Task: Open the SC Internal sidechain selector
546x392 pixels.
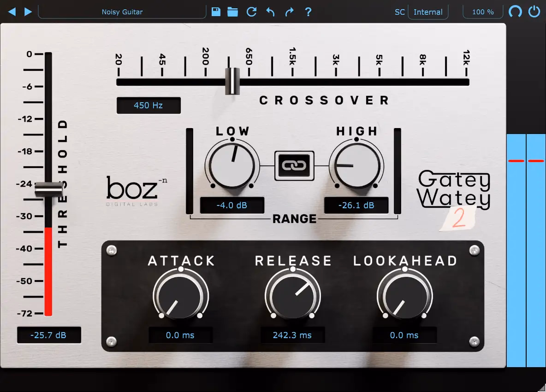Action: pyautogui.click(x=428, y=12)
